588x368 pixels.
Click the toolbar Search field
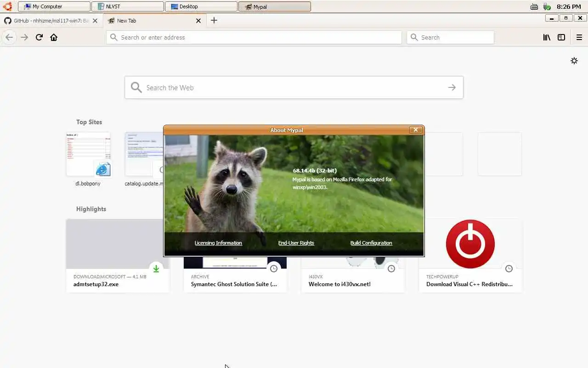click(450, 37)
